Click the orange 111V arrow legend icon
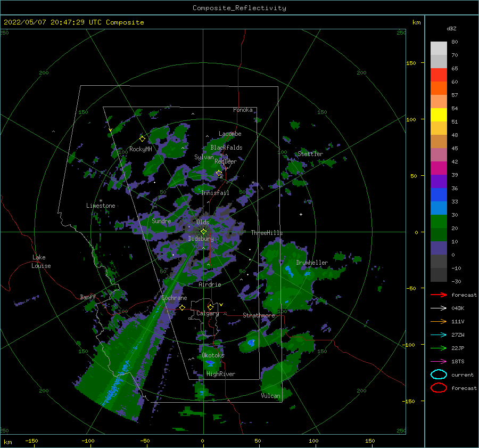479x448 pixels. [x=439, y=321]
